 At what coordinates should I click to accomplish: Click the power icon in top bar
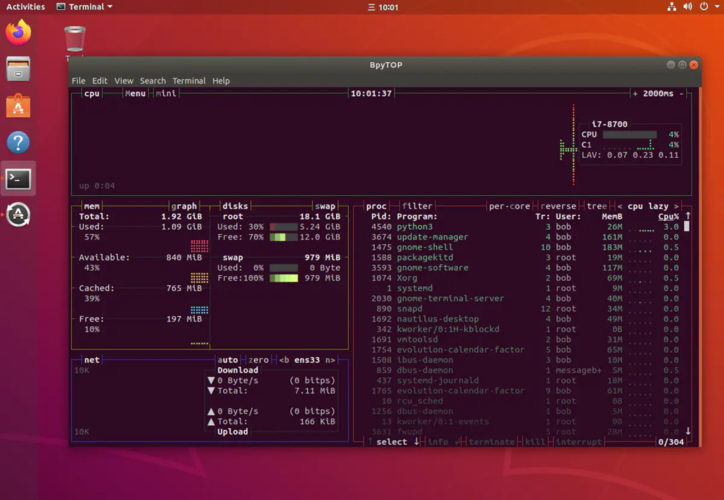(704, 7)
